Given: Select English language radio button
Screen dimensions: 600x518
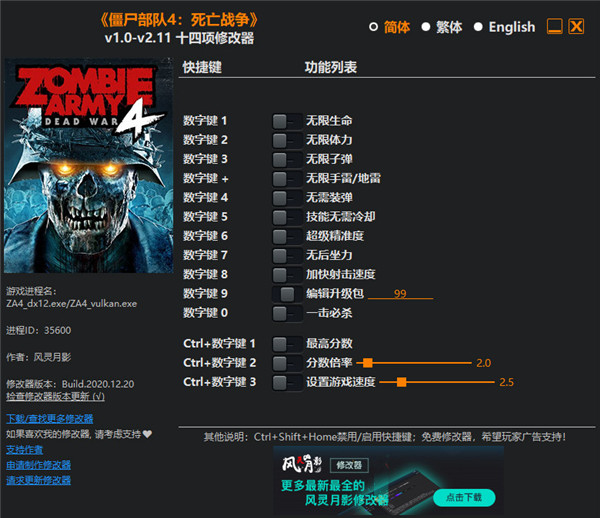Looking at the screenshot, I should (x=478, y=27).
